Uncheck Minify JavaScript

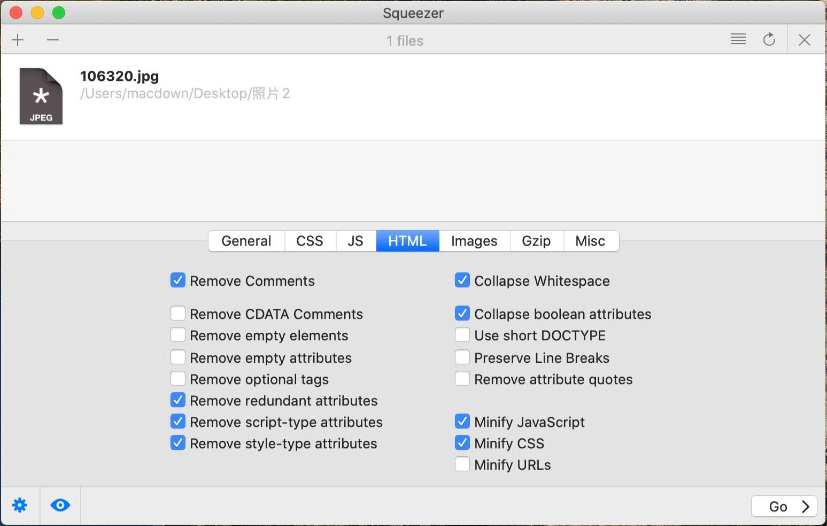point(462,422)
